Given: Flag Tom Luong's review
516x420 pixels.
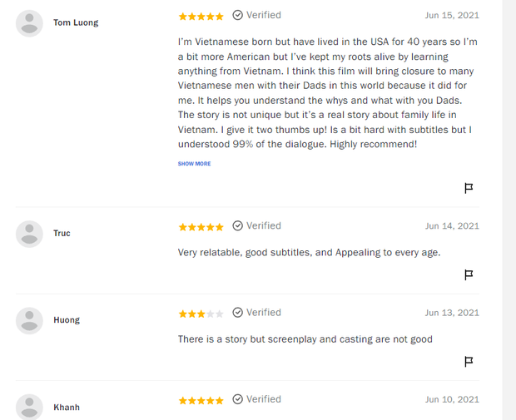Looking at the screenshot, I should [x=469, y=188].
